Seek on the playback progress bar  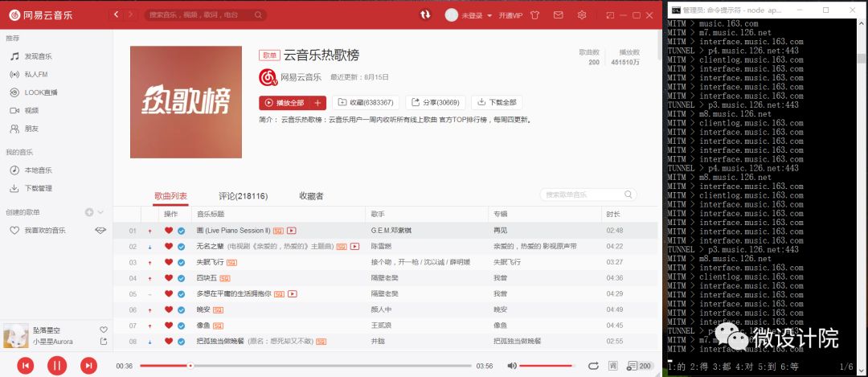[305, 366]
